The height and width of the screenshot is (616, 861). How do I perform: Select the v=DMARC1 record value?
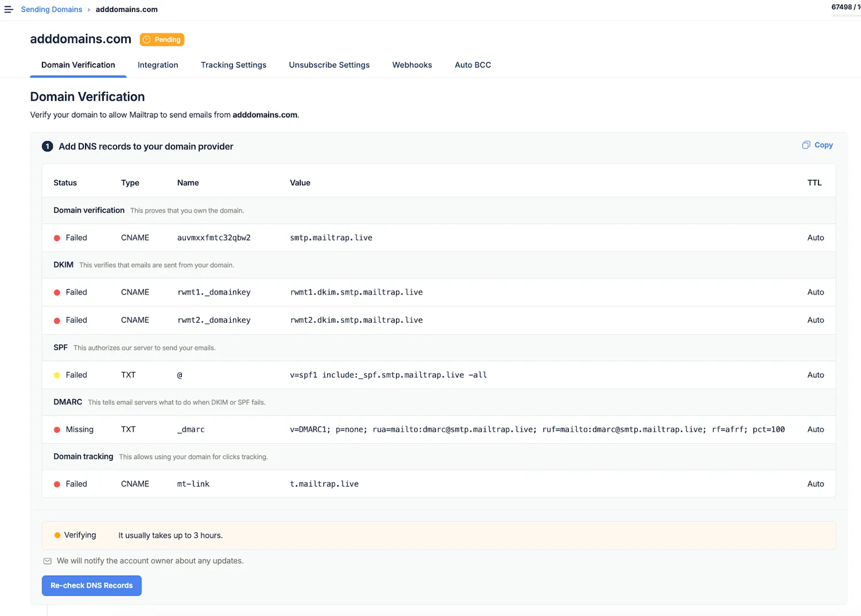point(537,429)
